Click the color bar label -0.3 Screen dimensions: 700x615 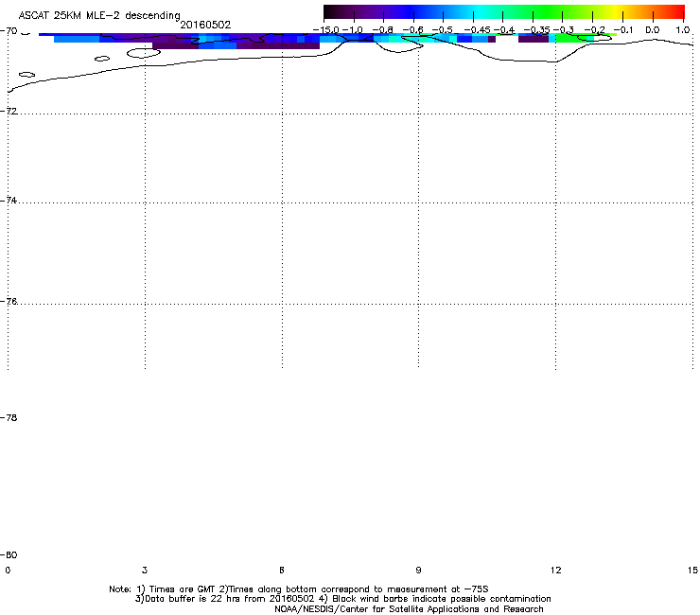(564, 30)
